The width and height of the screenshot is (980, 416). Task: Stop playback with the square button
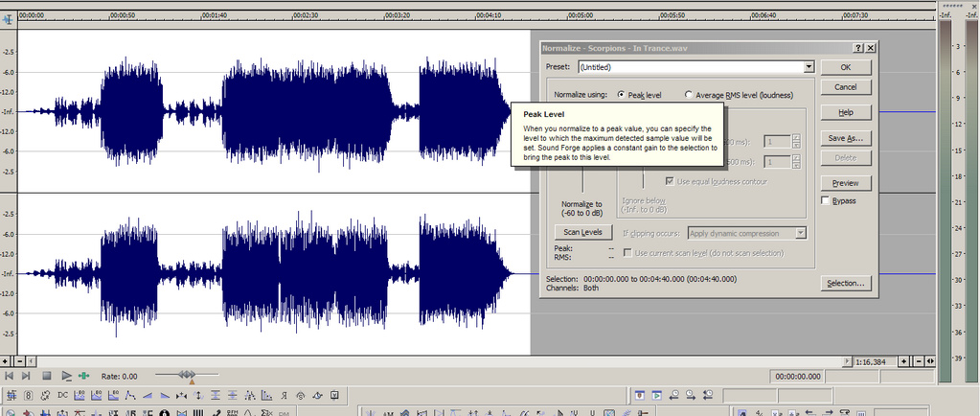47,376
